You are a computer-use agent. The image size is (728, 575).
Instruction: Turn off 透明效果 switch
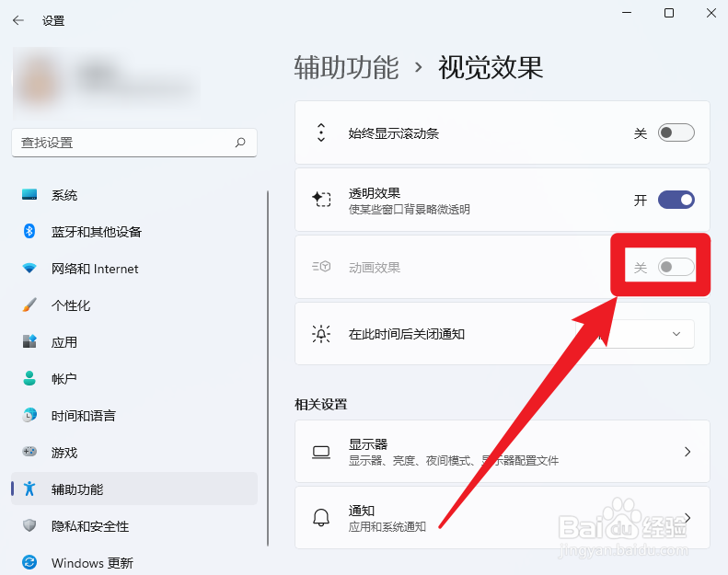coord(676,200)
